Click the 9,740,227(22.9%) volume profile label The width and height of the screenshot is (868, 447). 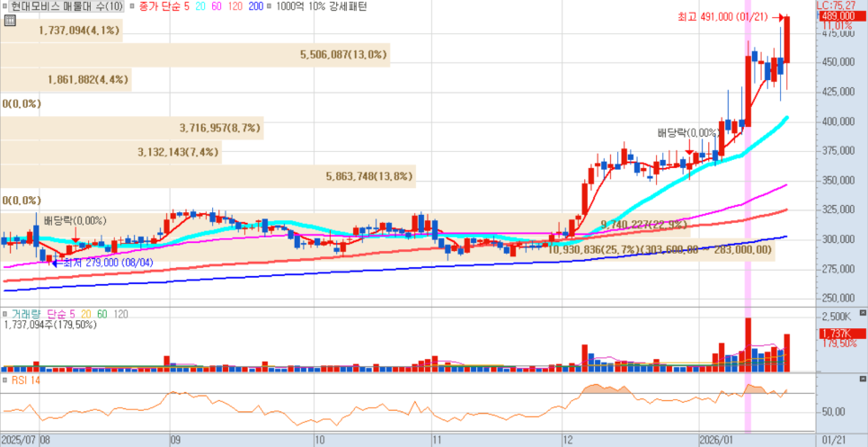(643, 224)
